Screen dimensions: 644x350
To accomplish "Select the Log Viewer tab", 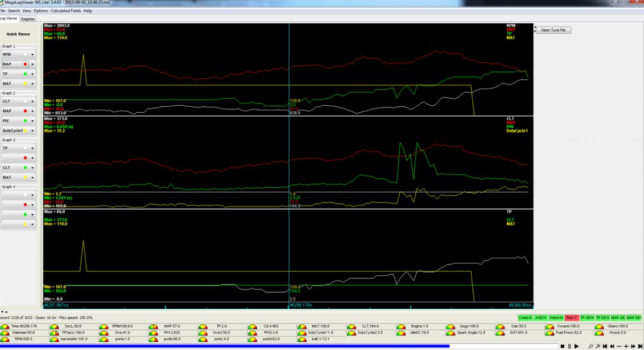I will click(9, 18).
